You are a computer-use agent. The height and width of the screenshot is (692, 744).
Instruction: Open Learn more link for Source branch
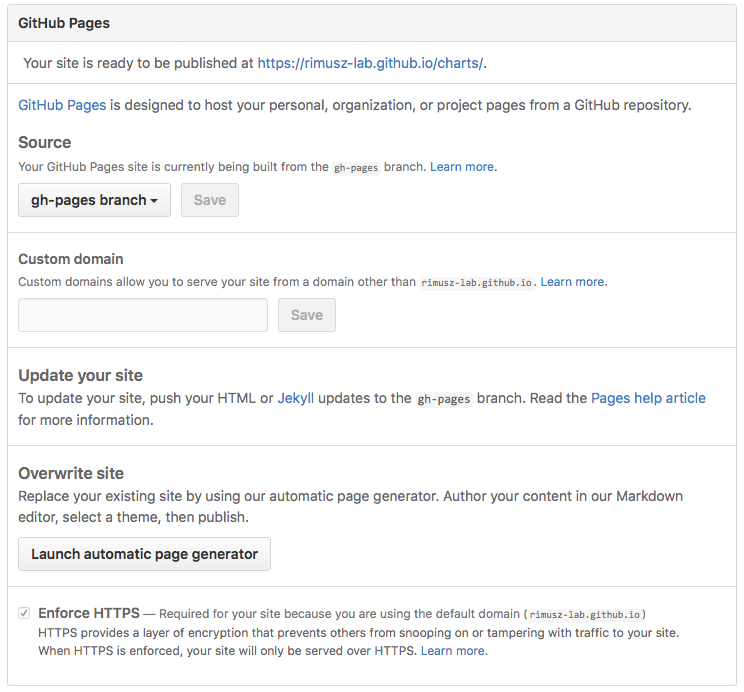(462, 167)
